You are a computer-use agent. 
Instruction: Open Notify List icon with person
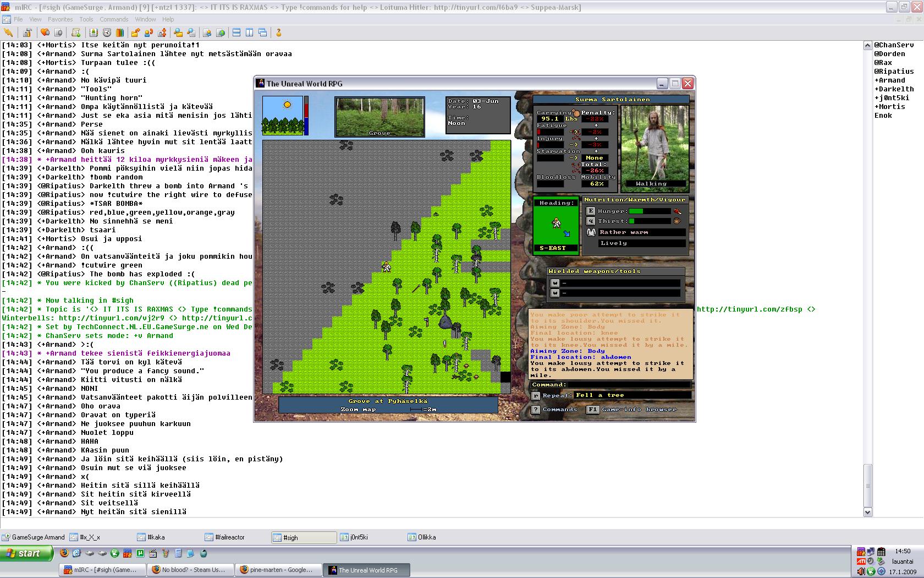coord(207,32)
